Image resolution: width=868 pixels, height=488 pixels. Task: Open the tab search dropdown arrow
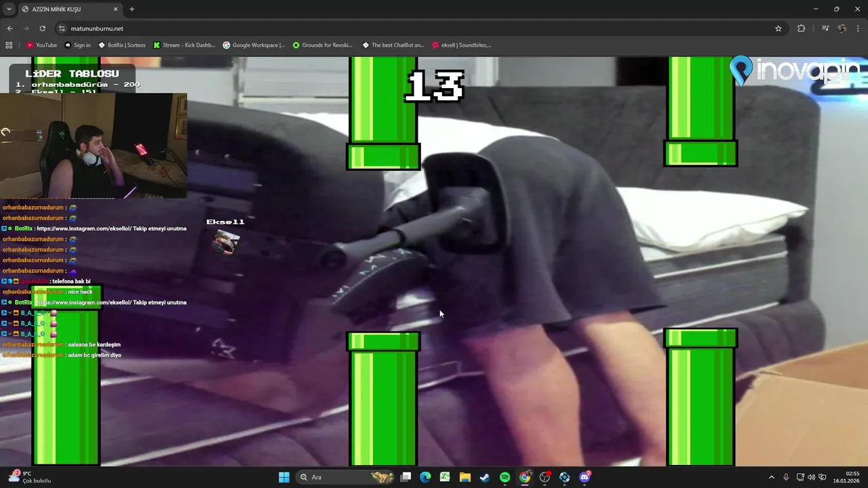(9, 9)
